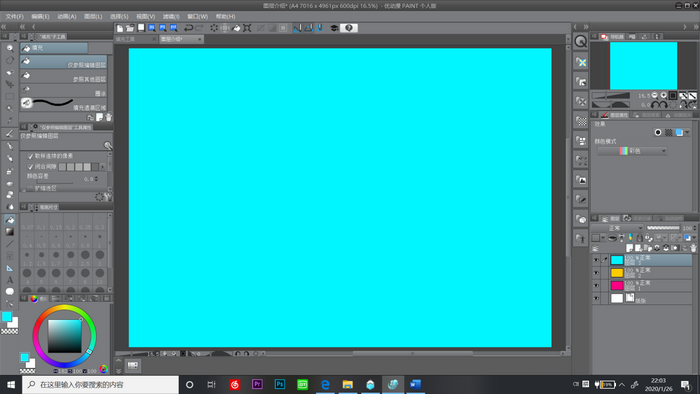The image size is (700, 394).
Task: Hide the magenta layer 1 eye icon
Action: [596, 286]
